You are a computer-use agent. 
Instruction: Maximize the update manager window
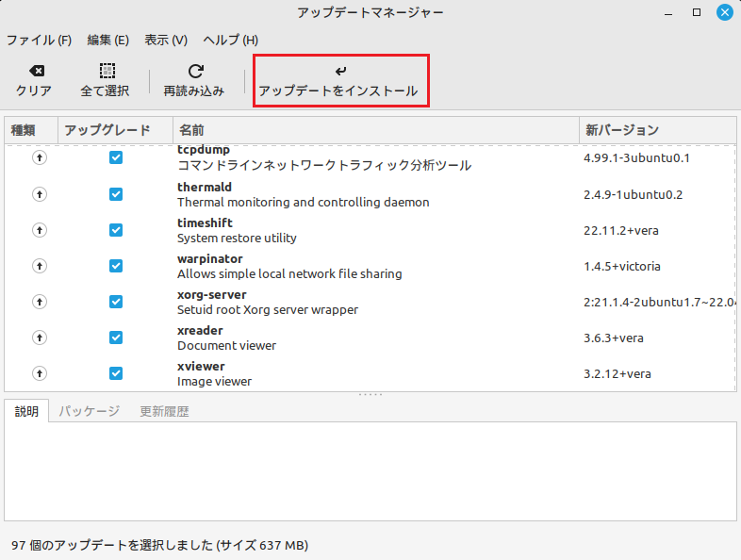pos(697,12)
